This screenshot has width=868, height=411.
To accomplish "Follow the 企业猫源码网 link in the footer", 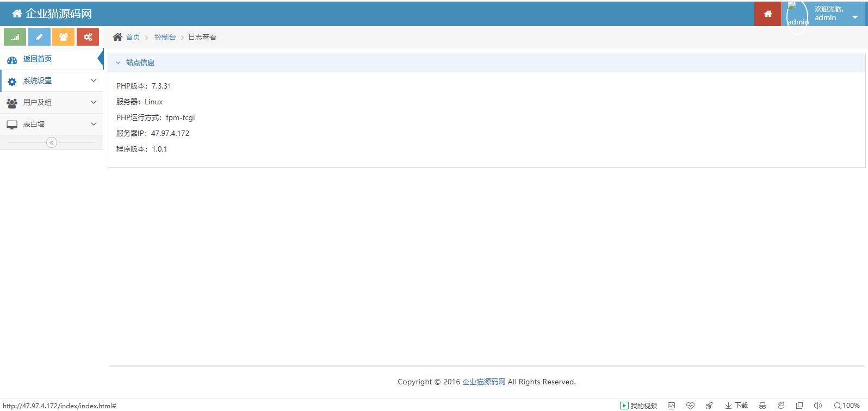I will 483,382.
